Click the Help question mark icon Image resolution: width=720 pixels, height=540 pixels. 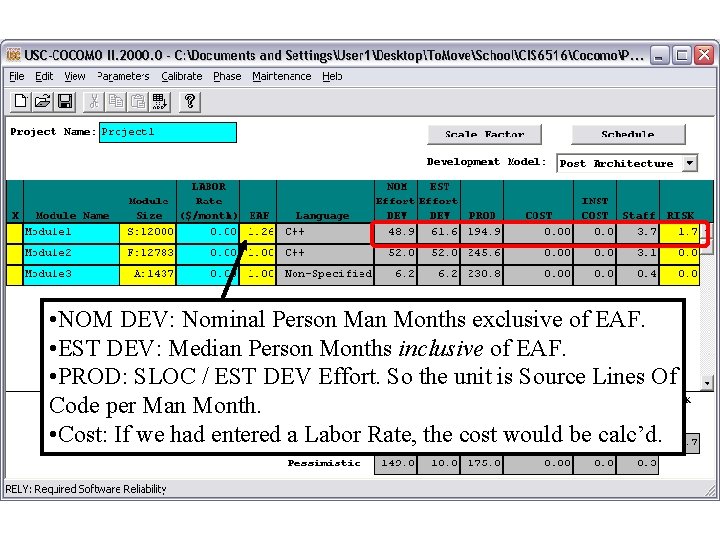pyautogui.click(x=190, y=101)
